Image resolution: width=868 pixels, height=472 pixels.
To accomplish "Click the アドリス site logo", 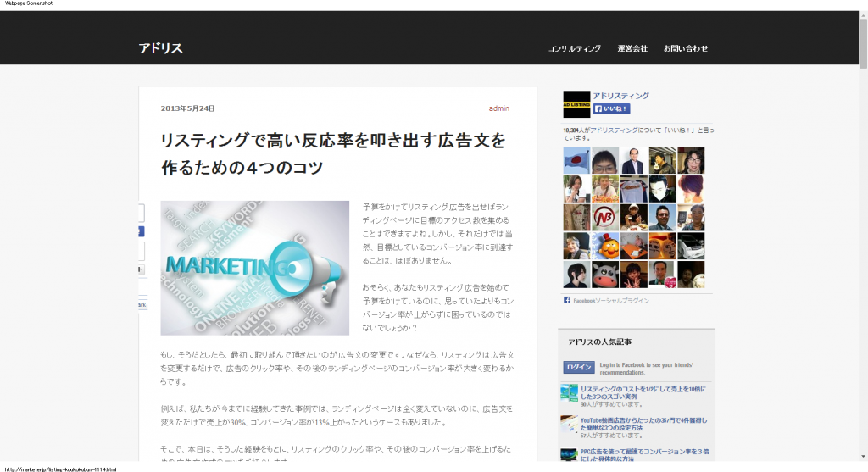I will pos(160,48).
